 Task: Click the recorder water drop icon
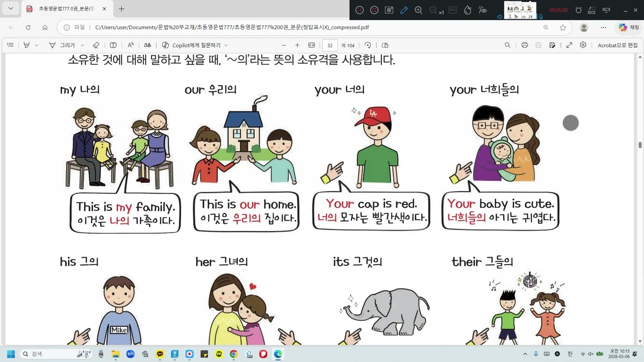tap(467, 10)
